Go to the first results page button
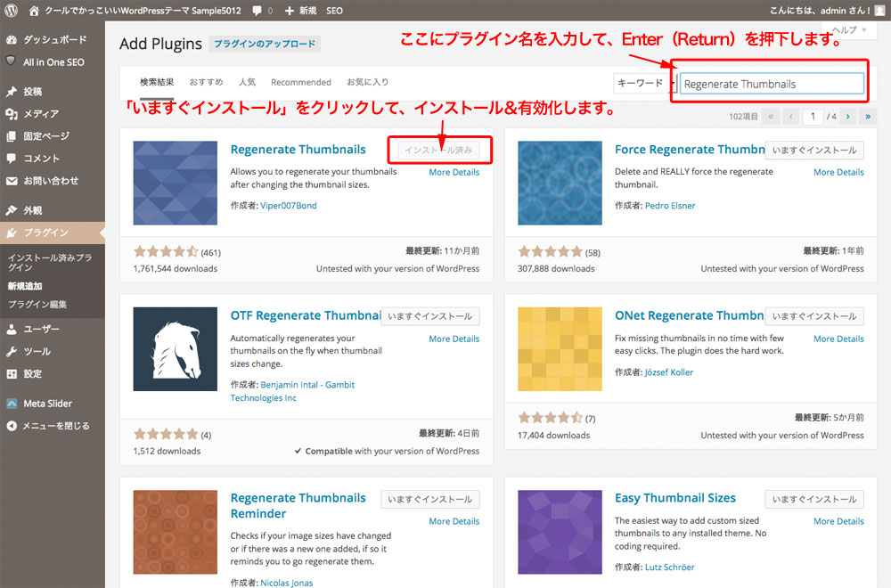Screen dimensions: 891x588 [x=771, y=117]
